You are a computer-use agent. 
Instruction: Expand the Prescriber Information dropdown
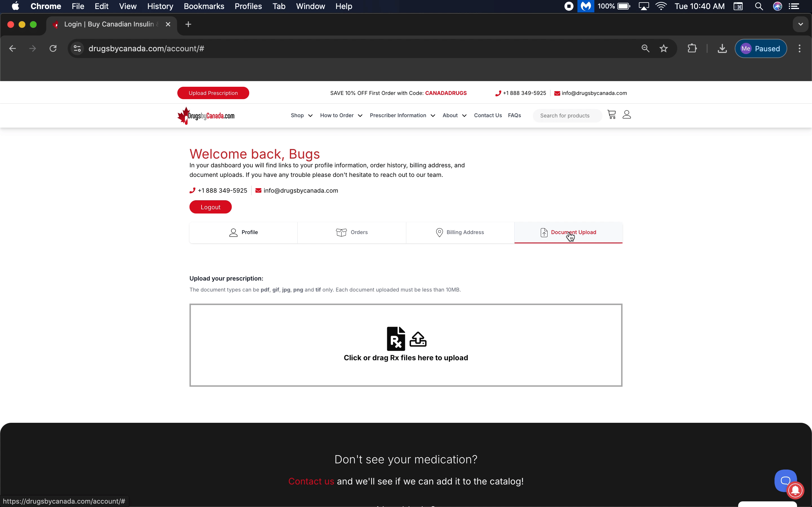[402, 115]
